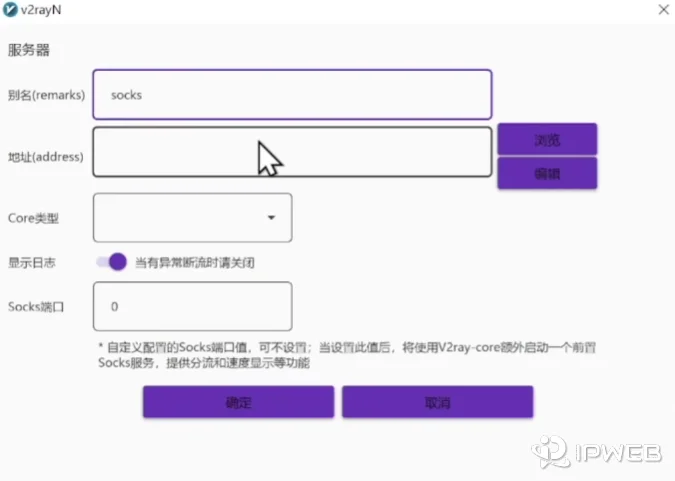Click the Socks端口 field showing 0
675x481 pixels.
click(x=192, y=307)
